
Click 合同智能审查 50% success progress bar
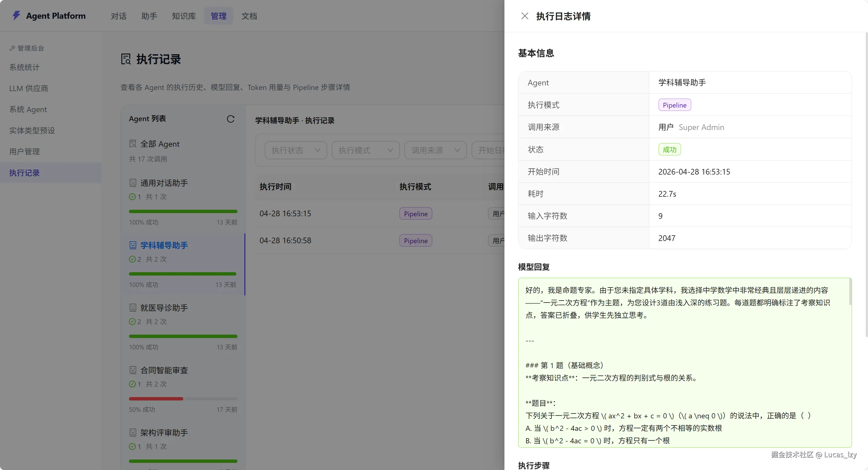point(183,399)
